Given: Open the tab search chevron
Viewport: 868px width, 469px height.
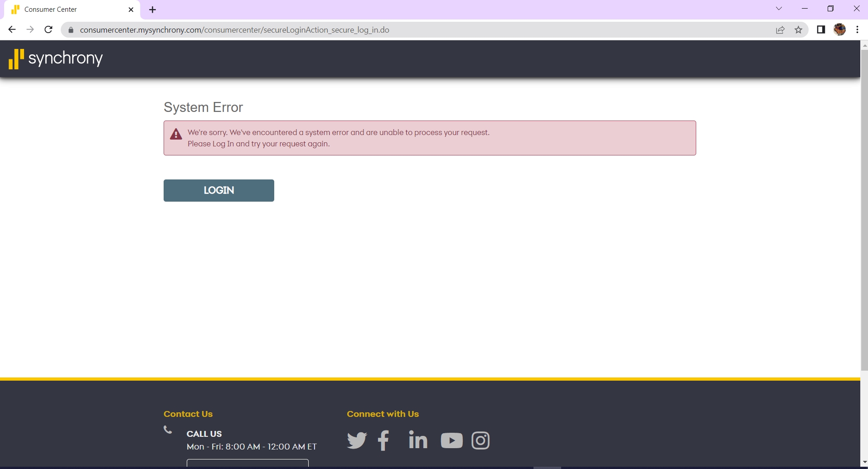Looking at the screenshot, I should 778,8.
